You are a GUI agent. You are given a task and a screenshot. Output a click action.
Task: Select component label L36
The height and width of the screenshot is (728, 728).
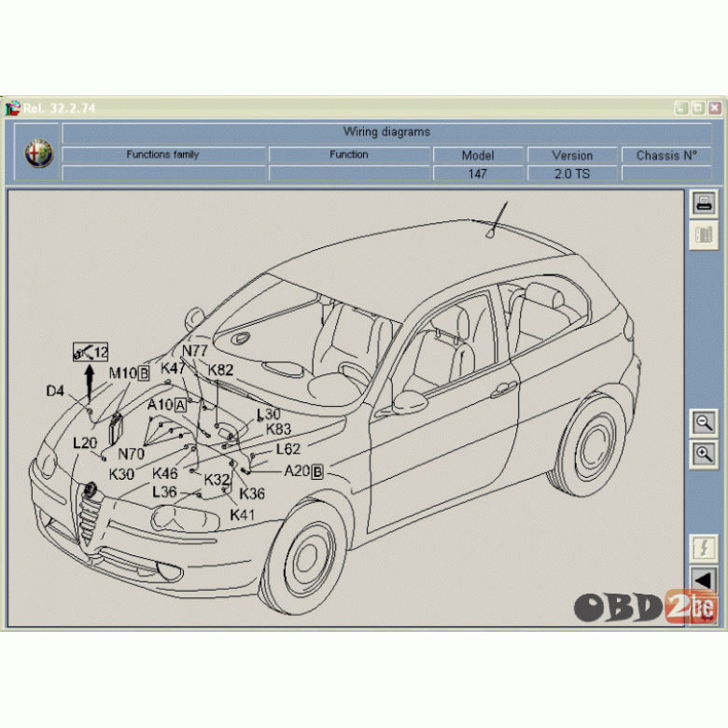coord(164,492)
